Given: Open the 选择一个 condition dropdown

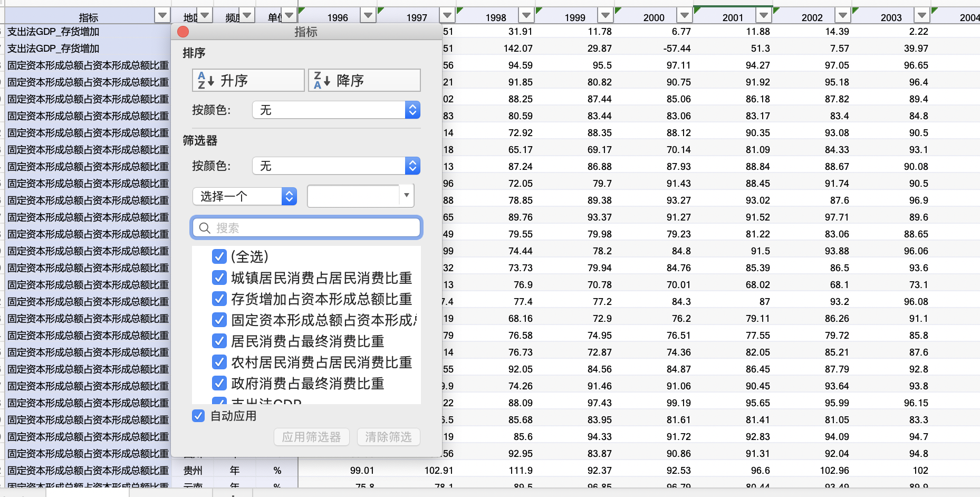Looking at the screenshot, I should pos(244,196).
